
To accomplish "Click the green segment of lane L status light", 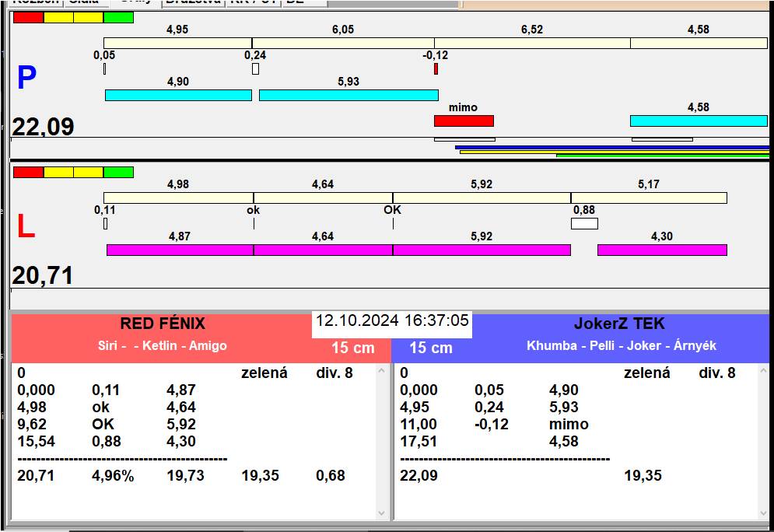I will click(x=118, y=172).
